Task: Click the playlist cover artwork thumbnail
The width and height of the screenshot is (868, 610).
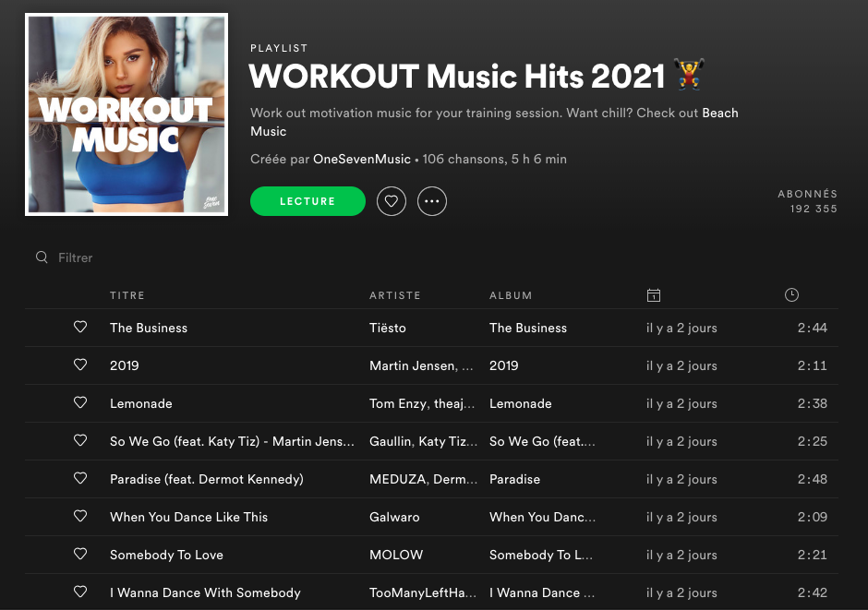Action: pos(126,114)
